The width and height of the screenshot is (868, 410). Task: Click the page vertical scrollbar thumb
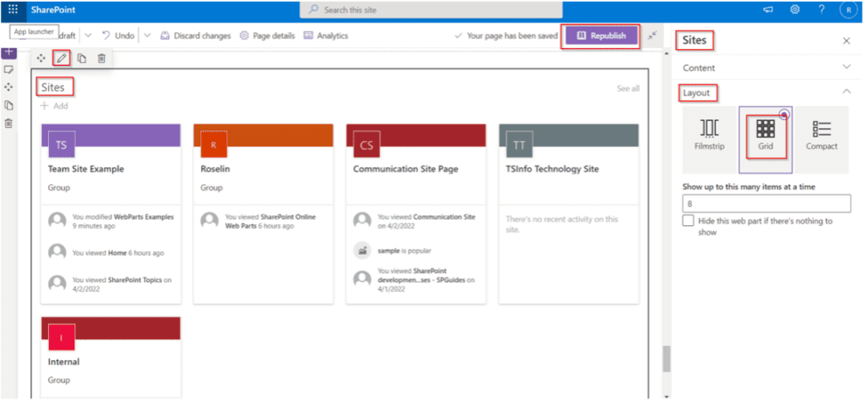(667, 359)
